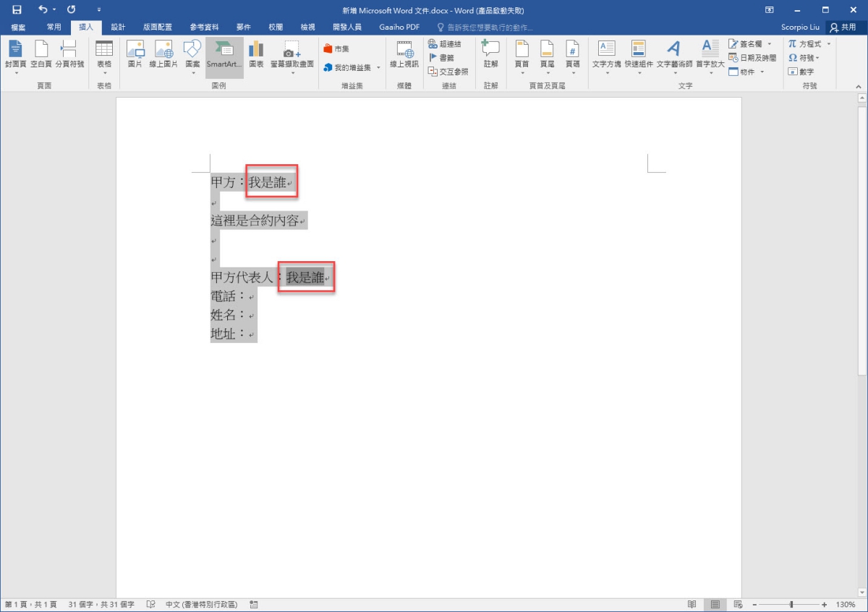Open the Table (表格) insert button
Image resolution: width=868 pixels, height=612 pixels.
104,57
